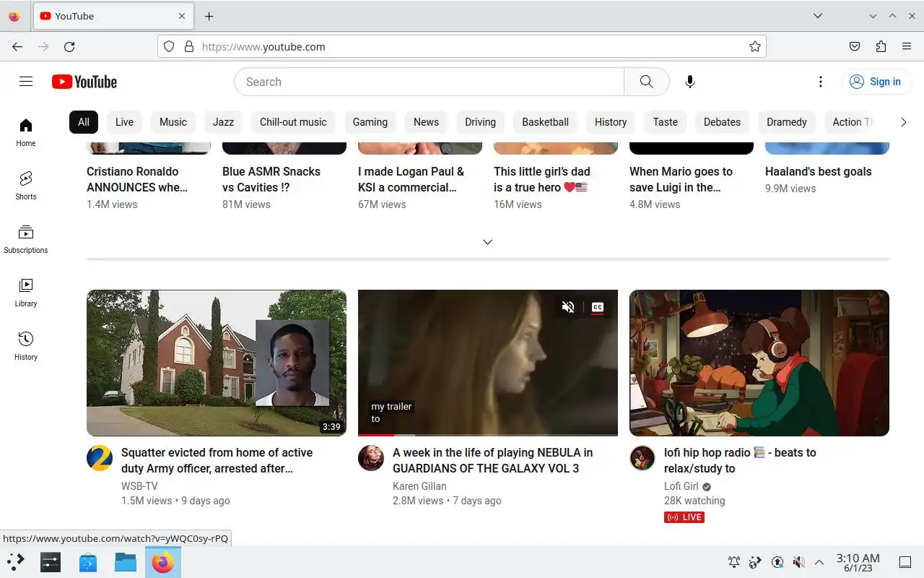This screenshot has width=924, height=578.
Task: Open the Squatter evicted video title
Action: click(217, 460)
